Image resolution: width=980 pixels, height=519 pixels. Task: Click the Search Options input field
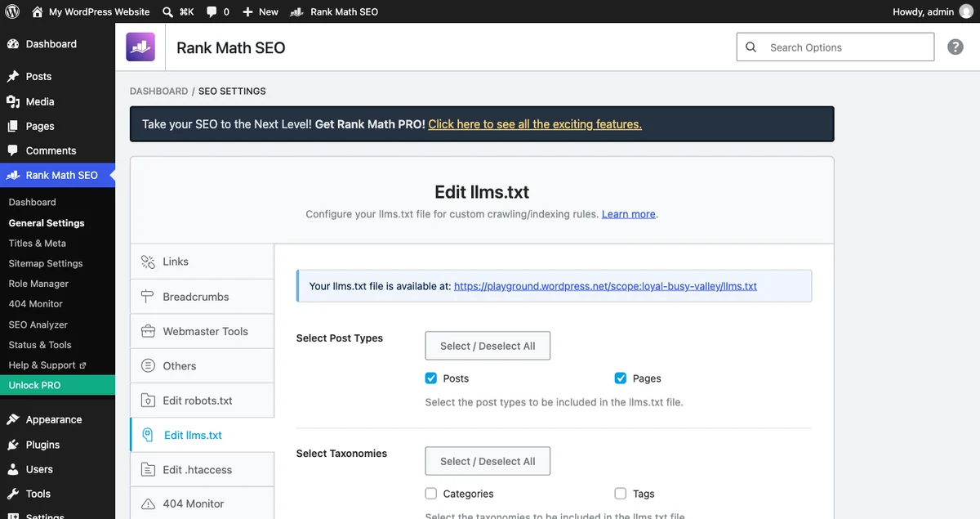click(835, 47)
